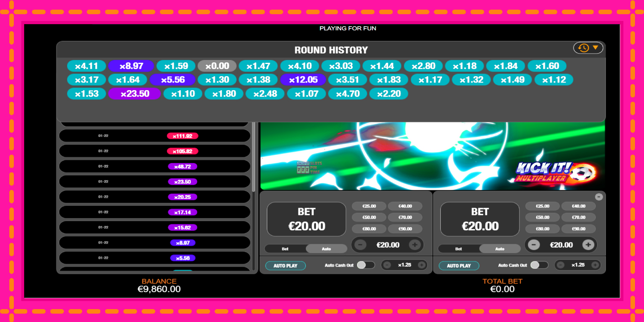
Task: Lower right auto cash out multiplier
Action: pyautogui.click(x=561, y=265)
